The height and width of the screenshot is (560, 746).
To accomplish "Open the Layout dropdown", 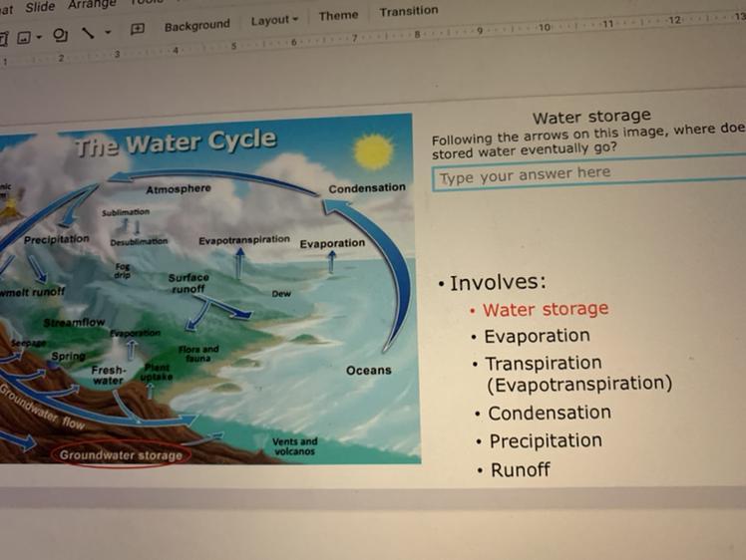I will pos(274,21).
